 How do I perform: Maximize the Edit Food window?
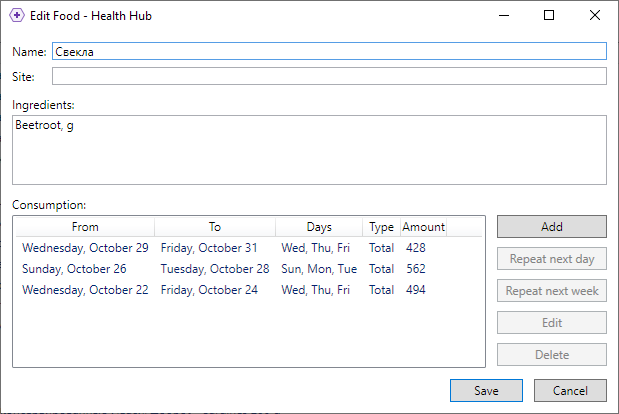click(549, 16)
